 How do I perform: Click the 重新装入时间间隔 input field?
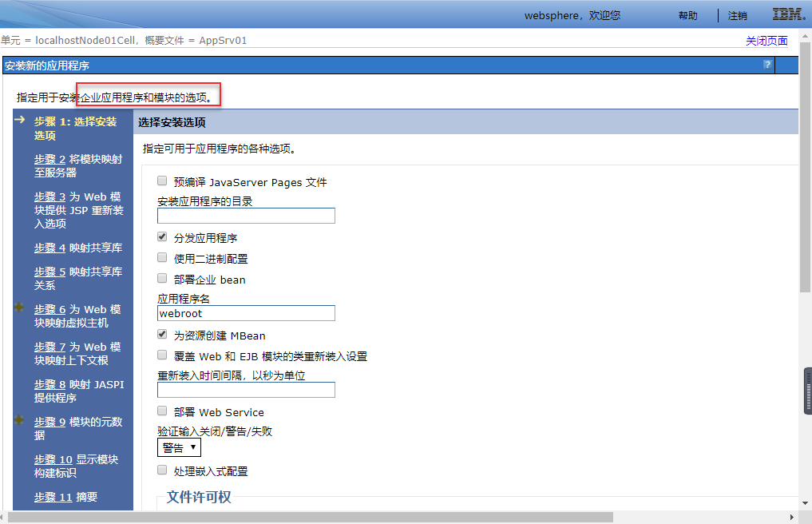point(246,390)
